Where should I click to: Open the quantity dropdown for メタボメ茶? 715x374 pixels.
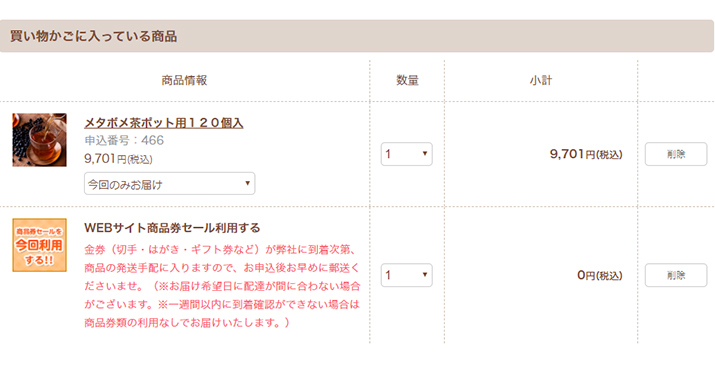(x=407, y=154)
